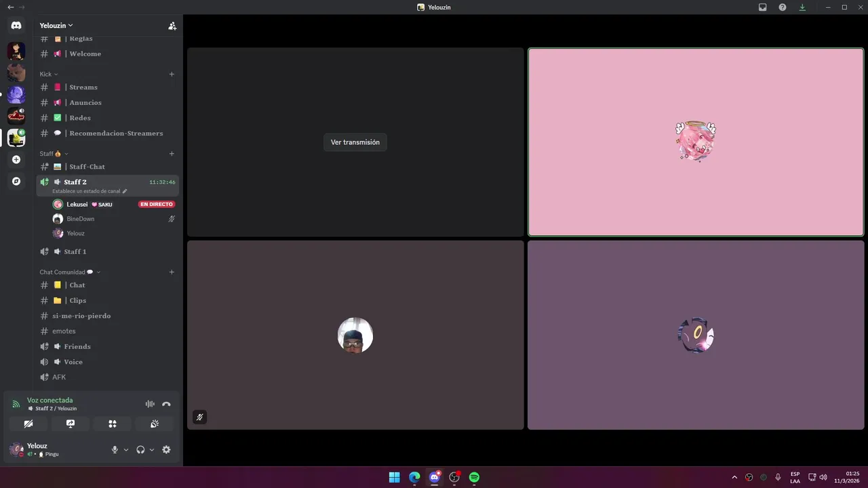Open the first server avatar in sidebar
The height and width of the screenshot is (488, 868).
pyautogui.click(x=16, y=52)
